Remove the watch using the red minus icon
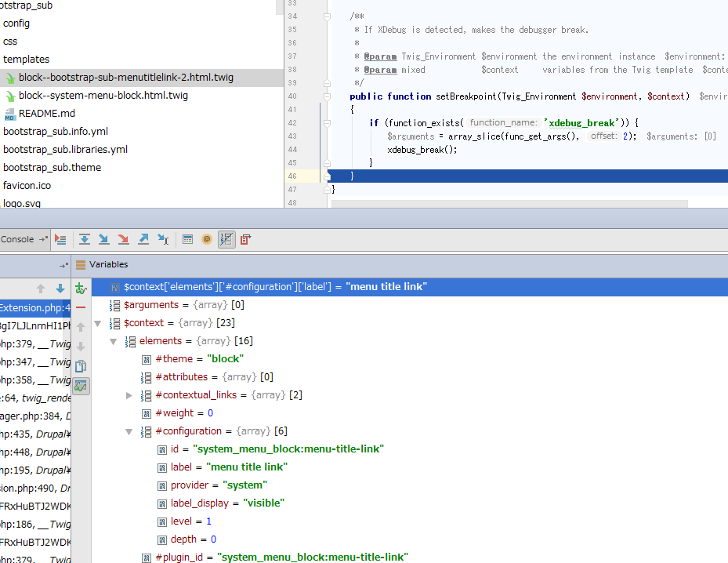This screenshot has height=563, width=728. (x=80, y=307)
